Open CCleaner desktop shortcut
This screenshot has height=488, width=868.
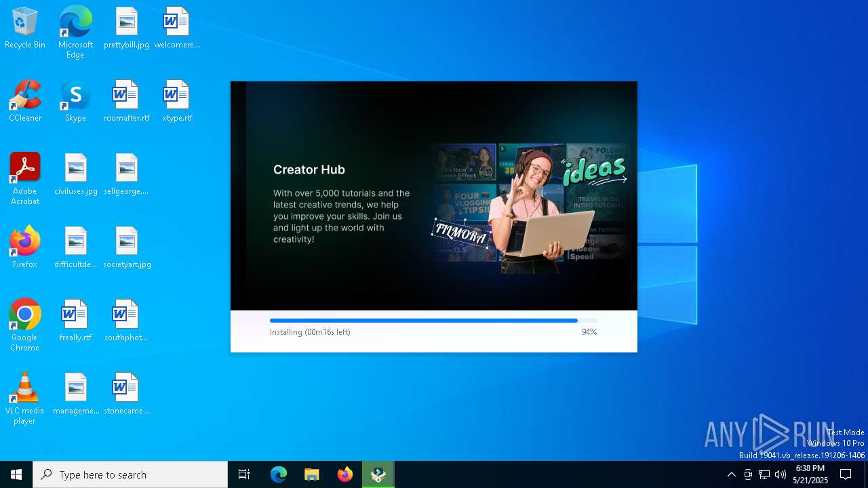point(25,102)
